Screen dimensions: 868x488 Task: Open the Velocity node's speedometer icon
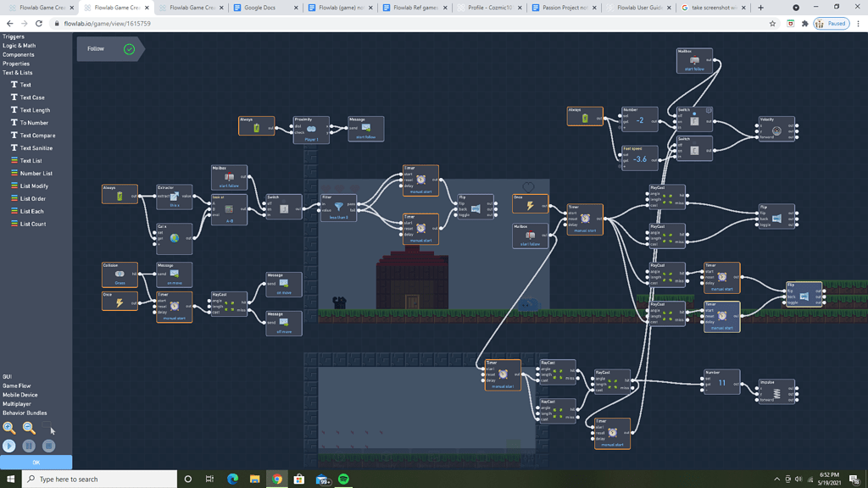tap(776, 130)
